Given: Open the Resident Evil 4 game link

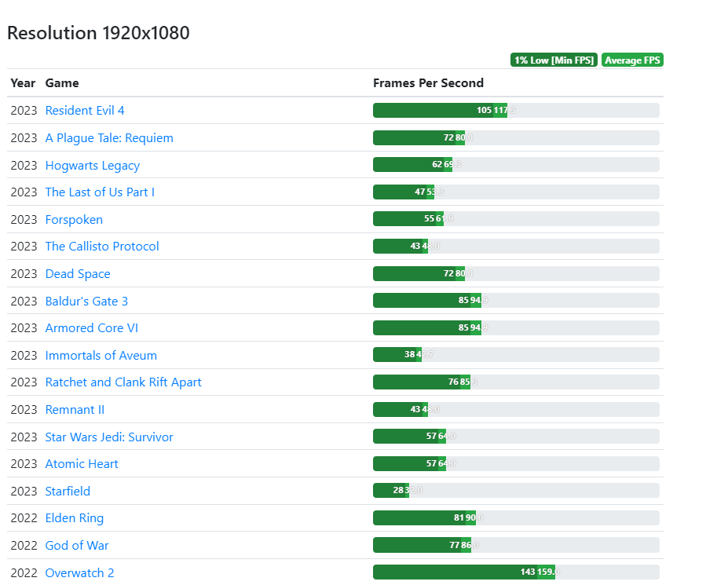Looking at the screenshot, I should pos(85,111).
